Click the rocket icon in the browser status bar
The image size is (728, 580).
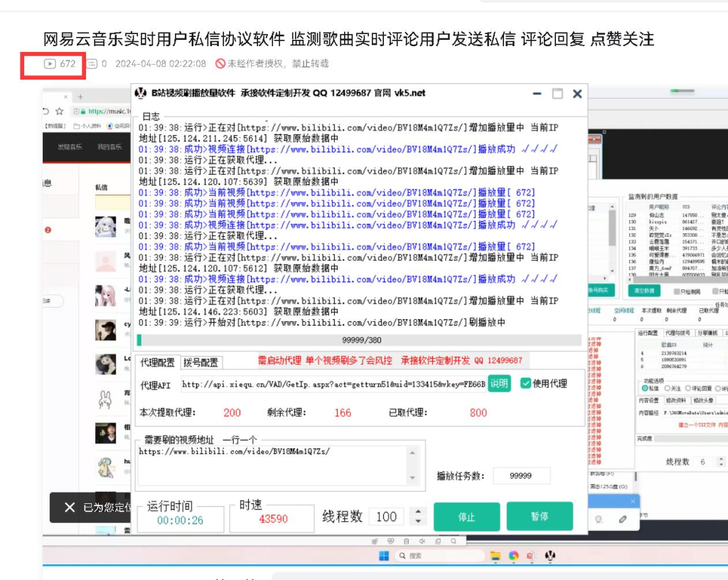[x=375, y=542]
